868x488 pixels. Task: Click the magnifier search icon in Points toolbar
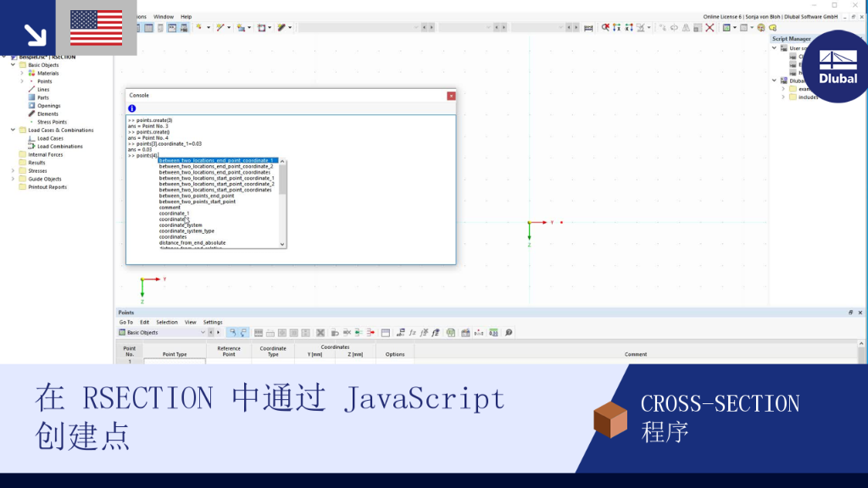[x=509, y=332]
